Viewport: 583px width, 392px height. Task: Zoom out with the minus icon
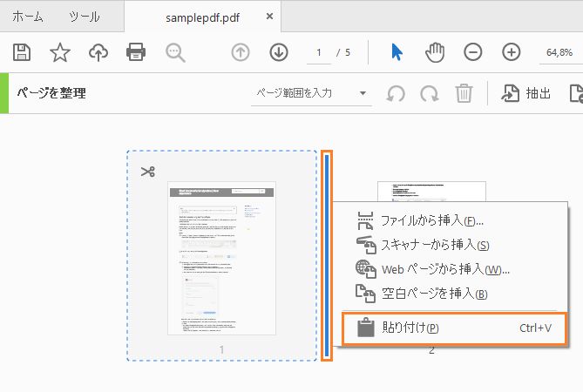point(473,52)
